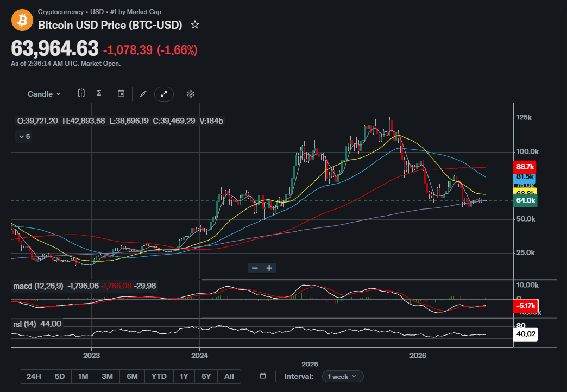This screenshot has height=392, width=567.
Task: Zoom in chart with plus button
Action: point(269,268)
